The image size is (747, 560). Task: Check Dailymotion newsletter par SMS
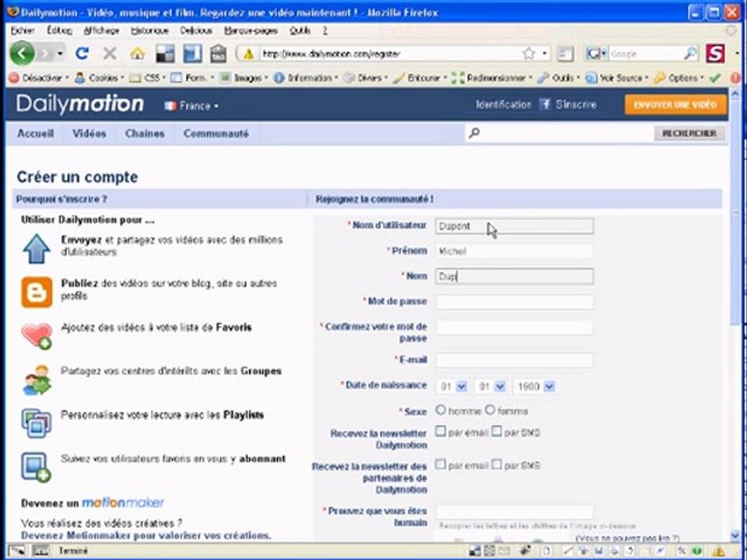496,432
